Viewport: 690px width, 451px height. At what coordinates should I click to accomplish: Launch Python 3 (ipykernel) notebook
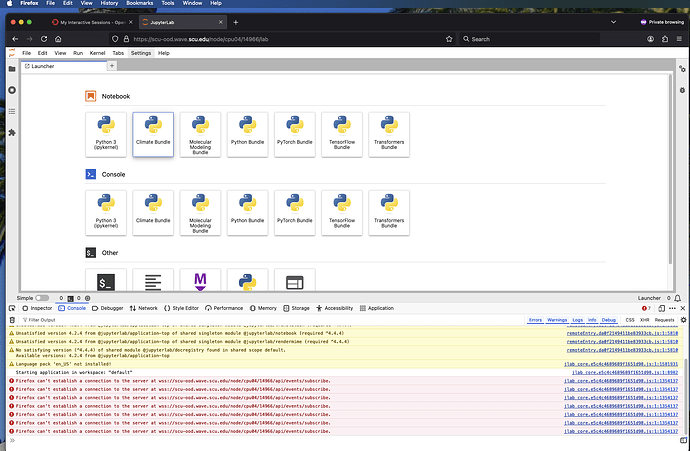pos(106,134)
